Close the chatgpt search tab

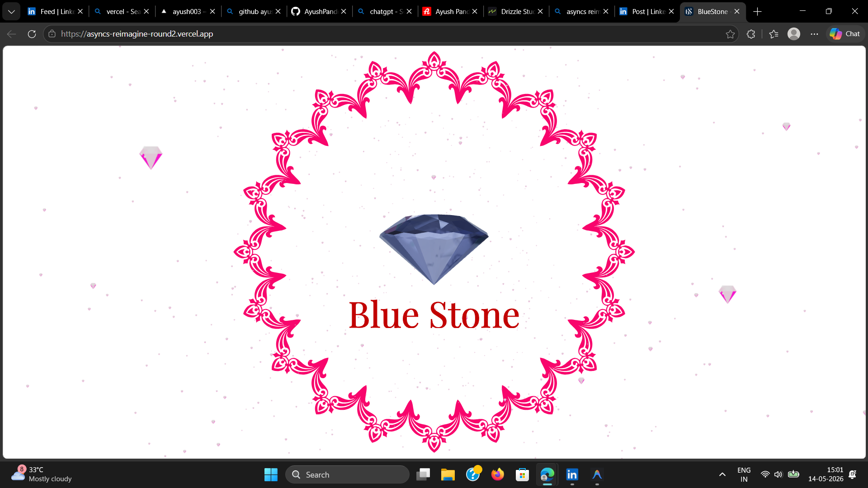pyautogui.click(x=409, y=11)
